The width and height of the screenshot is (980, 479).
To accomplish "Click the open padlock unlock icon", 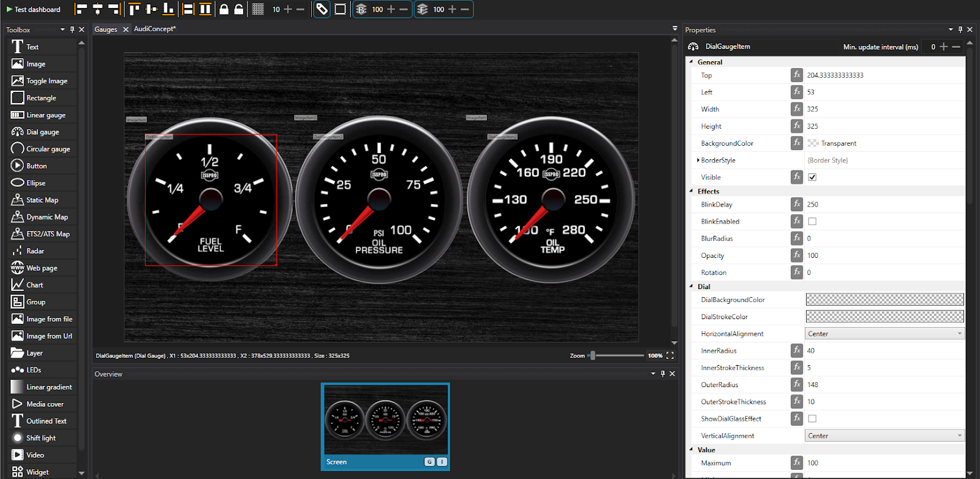I will coord(239,9).
